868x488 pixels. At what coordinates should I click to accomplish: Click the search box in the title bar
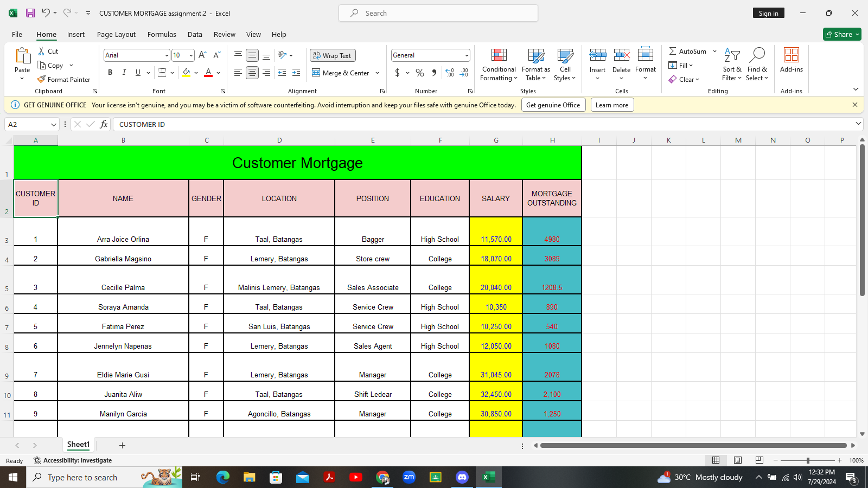438,13
